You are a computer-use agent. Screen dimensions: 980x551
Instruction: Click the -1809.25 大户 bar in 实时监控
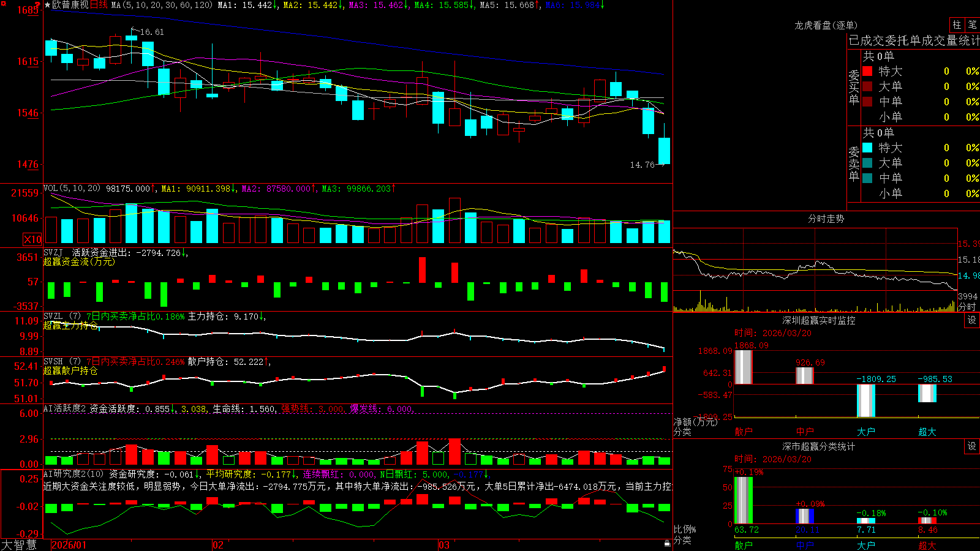866,401
